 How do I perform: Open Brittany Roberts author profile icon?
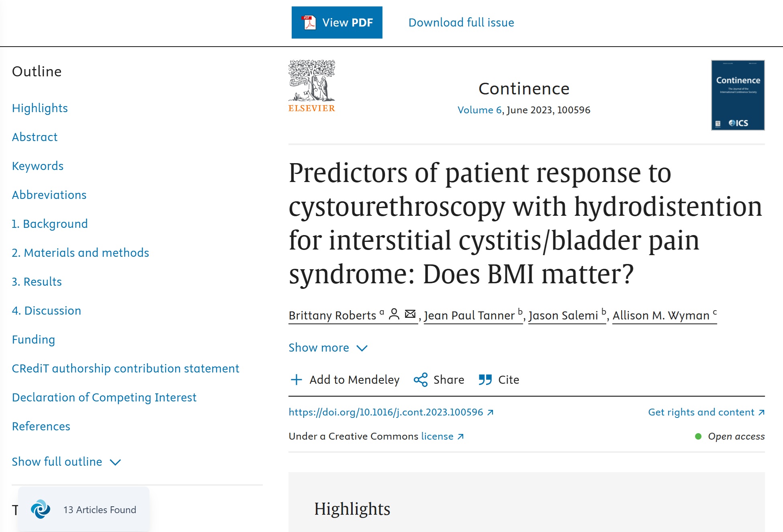[394, 314]
